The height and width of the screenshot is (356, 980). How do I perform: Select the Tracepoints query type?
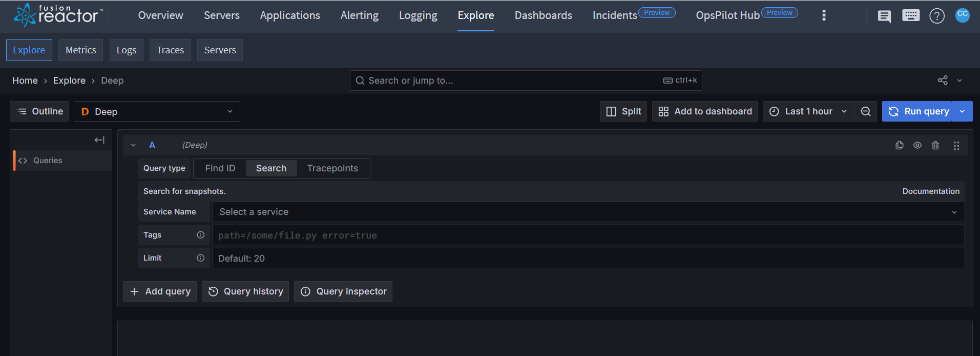click(x=332, y=168)
